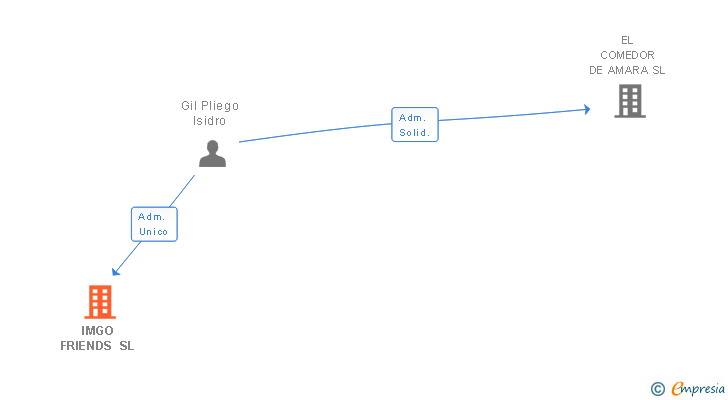Click the word Isidro under Gil Pliego
This screenshot has width=728, height=400.
209,121
